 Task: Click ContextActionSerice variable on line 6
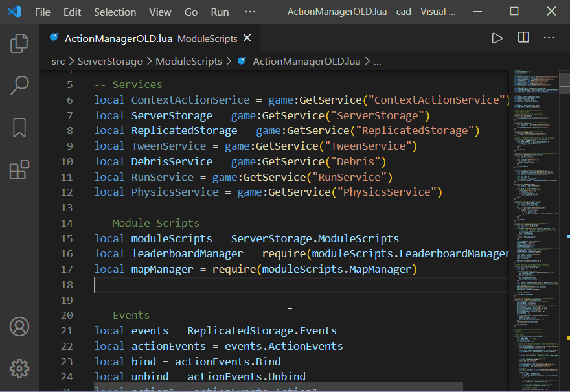(x=190, y=100)
